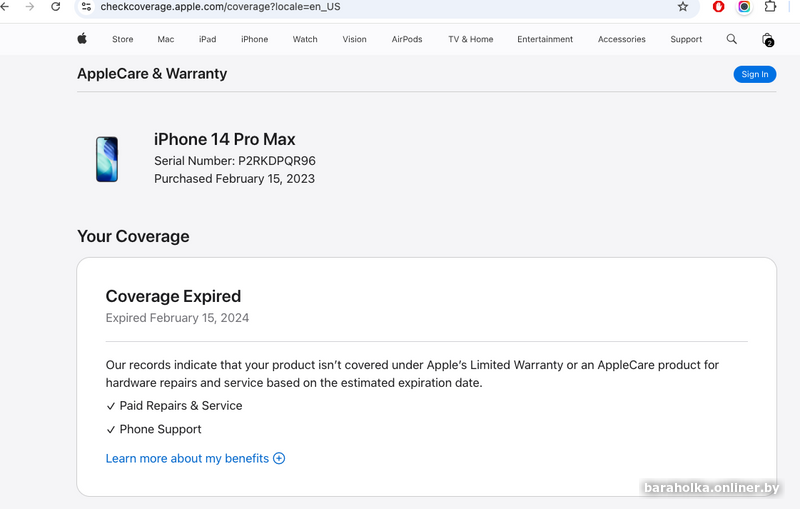Open the Store menu

tap(122, 39)
